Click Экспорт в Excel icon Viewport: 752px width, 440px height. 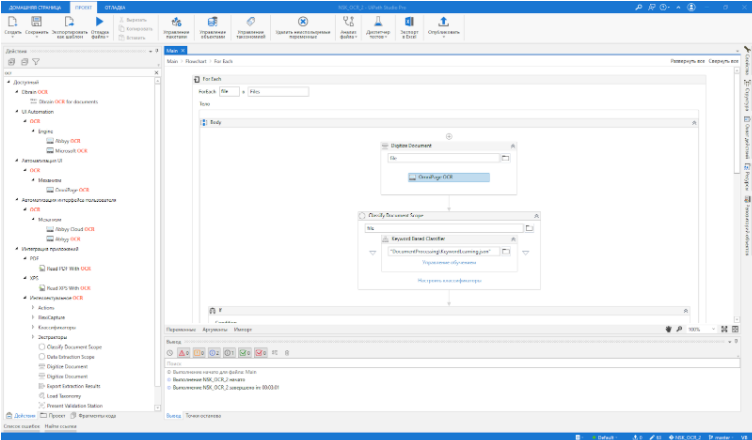tap(409, 22)
